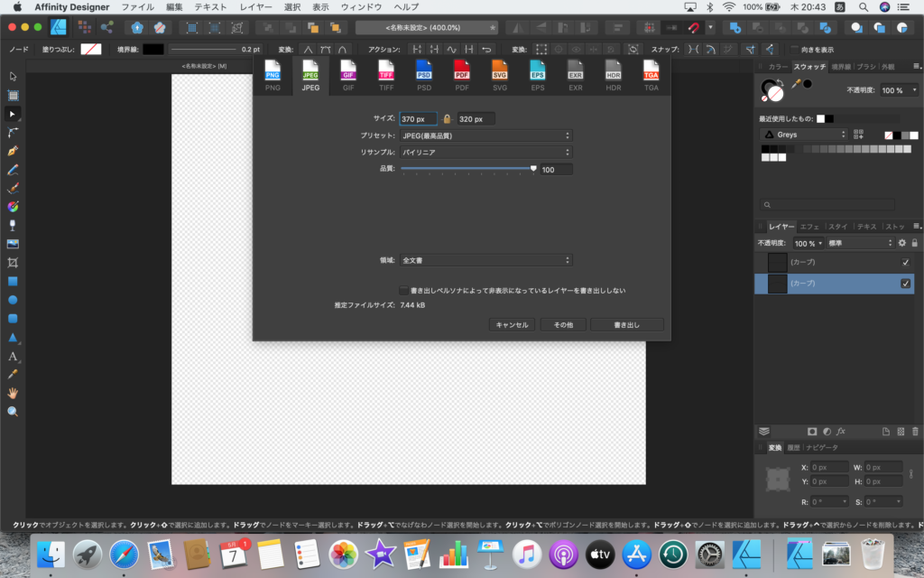The height and width of the screenshot is (578, 924).
Task: Hide the first (カーブ) layer
Action: (906, 263)
